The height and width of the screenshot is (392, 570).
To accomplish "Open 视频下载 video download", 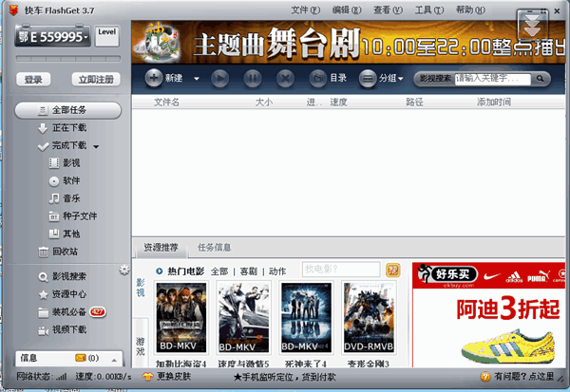I will click(x=62, y=330).
